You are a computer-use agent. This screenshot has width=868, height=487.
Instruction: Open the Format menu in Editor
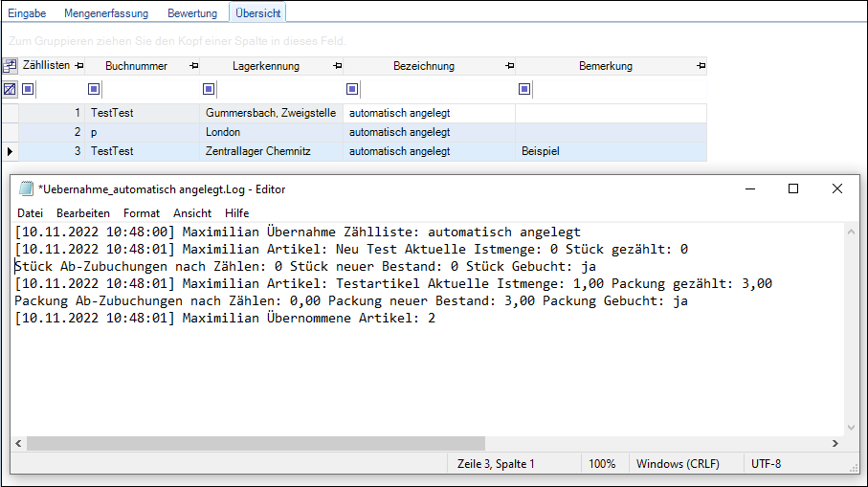[142, 212]
